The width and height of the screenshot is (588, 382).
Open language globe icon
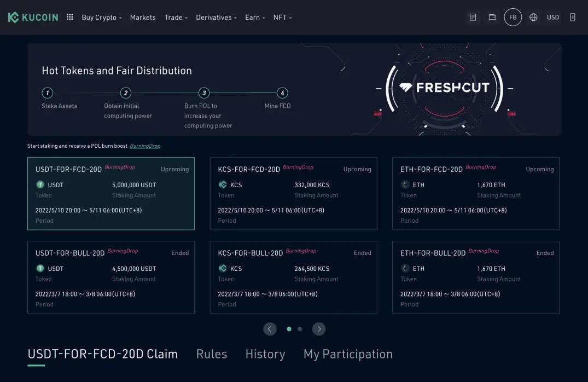tap(533, 18)
